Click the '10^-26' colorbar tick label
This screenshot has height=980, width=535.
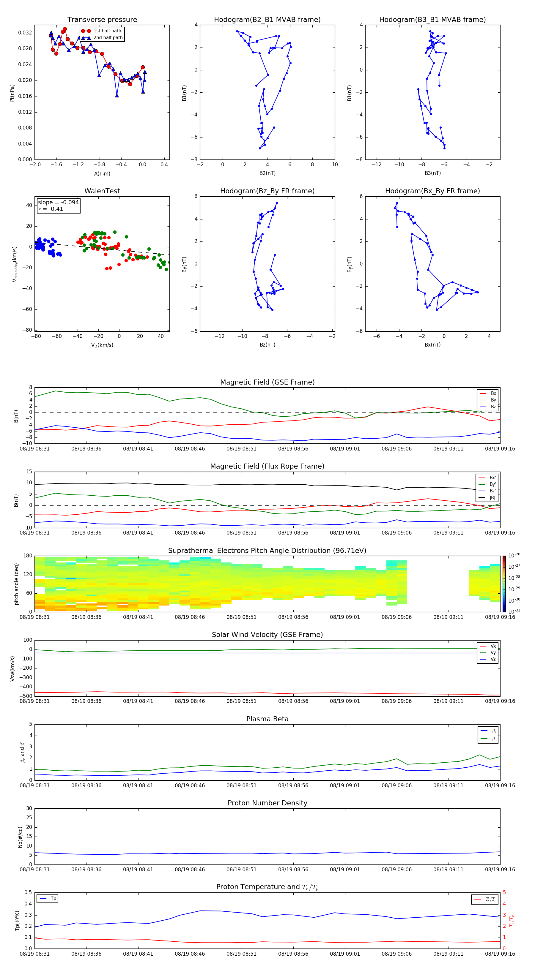tap(514, 555)
